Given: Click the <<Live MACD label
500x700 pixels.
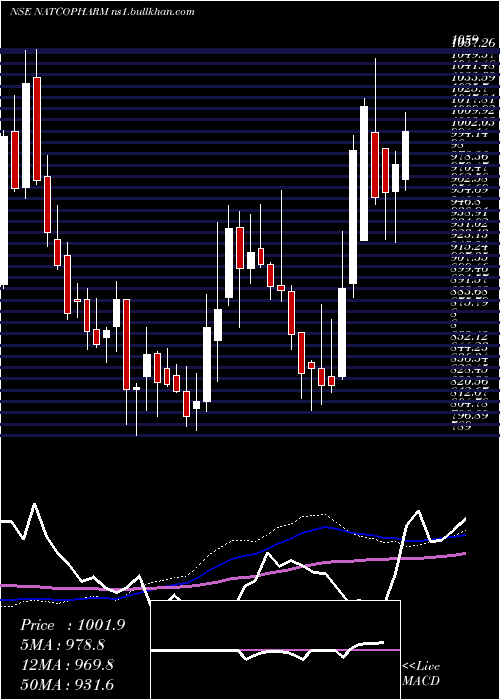Looking at the screenshot, I should tap(421, 673).
